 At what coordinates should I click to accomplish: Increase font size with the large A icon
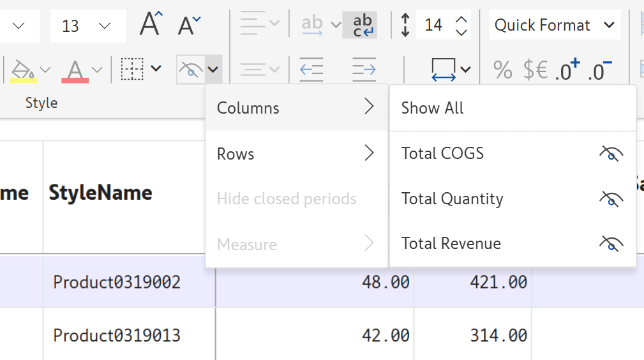151,24
